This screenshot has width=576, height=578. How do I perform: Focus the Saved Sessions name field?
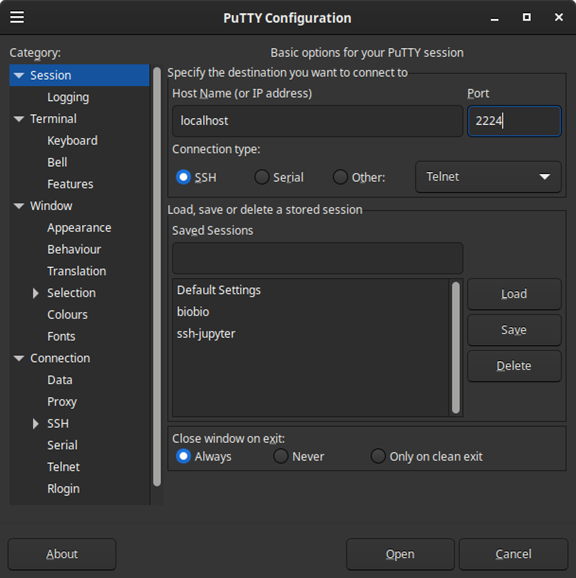317,258
